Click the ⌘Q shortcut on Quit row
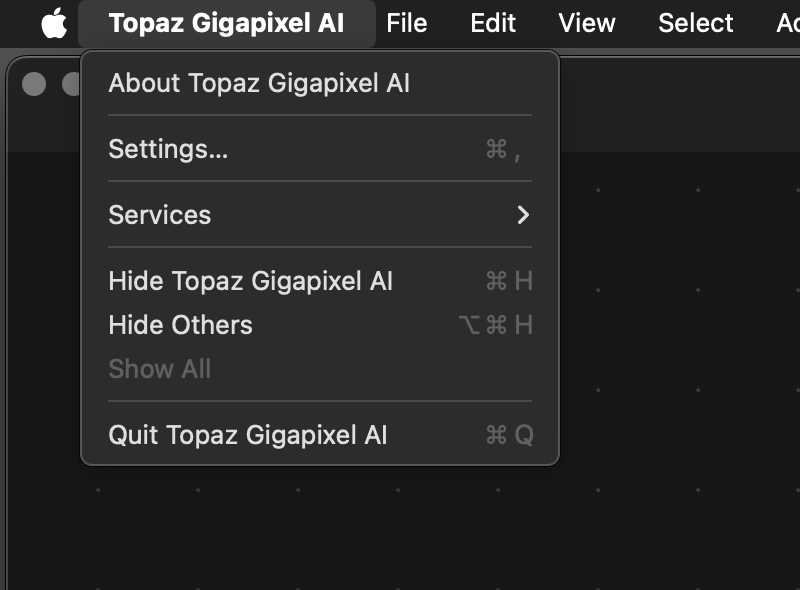 (509, 435)
